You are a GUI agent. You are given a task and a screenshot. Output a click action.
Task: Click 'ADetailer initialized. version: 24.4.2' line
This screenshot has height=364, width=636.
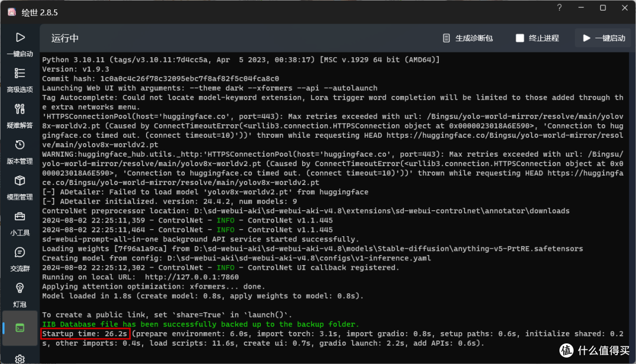170,201
